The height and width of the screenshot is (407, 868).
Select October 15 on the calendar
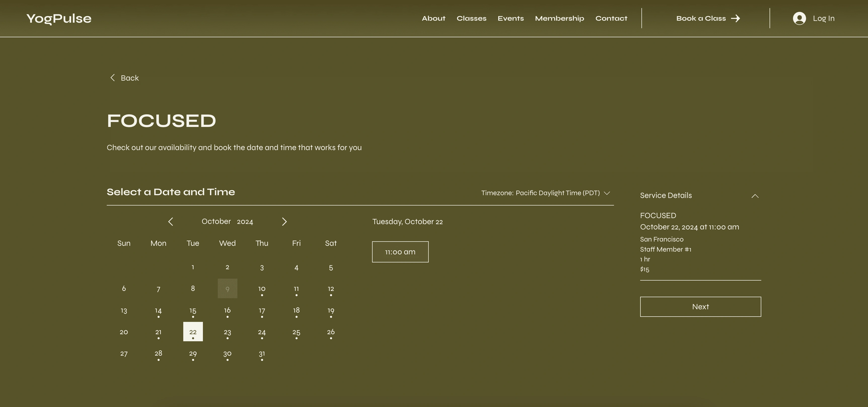coord(193,311)
